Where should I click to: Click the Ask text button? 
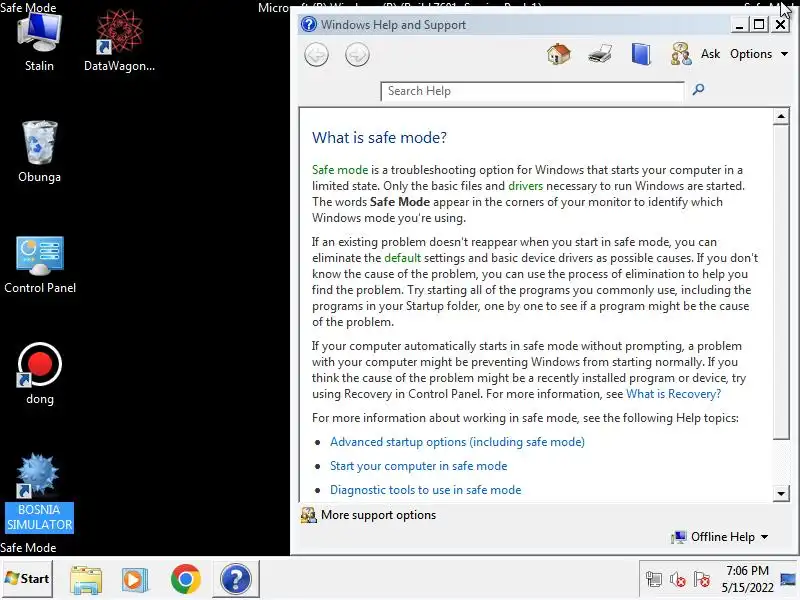click(710, 54)
